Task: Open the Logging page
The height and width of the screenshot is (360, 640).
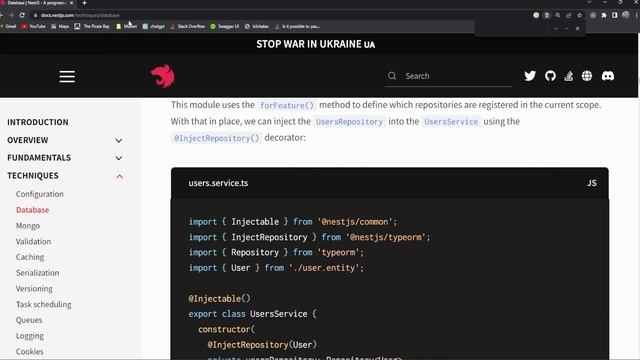Action: [x=30, y=336]
